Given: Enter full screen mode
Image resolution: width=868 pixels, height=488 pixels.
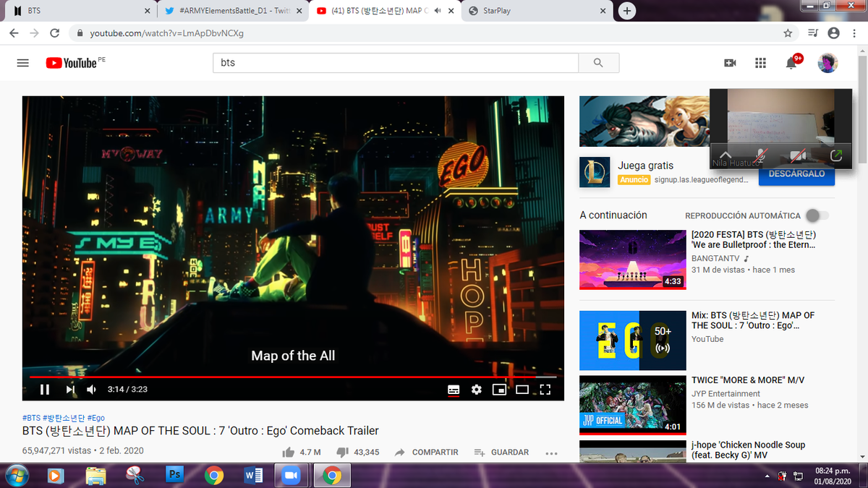Looking at the screenshot, I should [545, 389].
